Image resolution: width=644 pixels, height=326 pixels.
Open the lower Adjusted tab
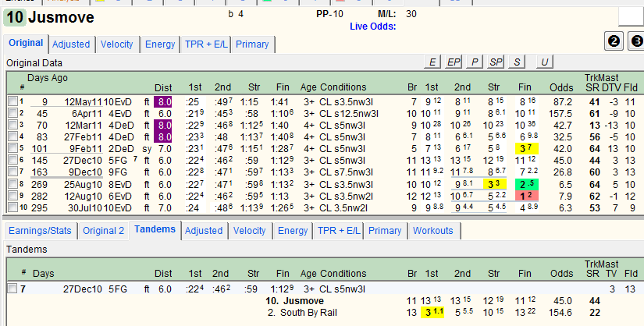tap(204, 231)
